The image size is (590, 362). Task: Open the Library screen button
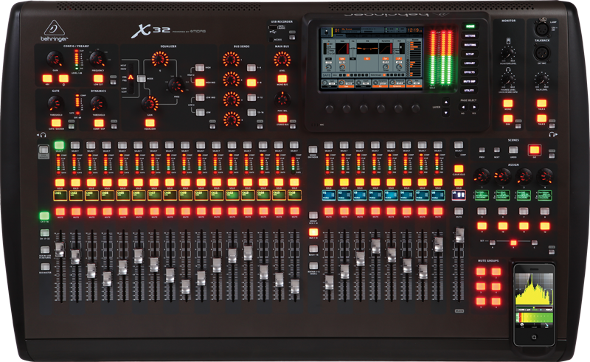click(470, 63)
